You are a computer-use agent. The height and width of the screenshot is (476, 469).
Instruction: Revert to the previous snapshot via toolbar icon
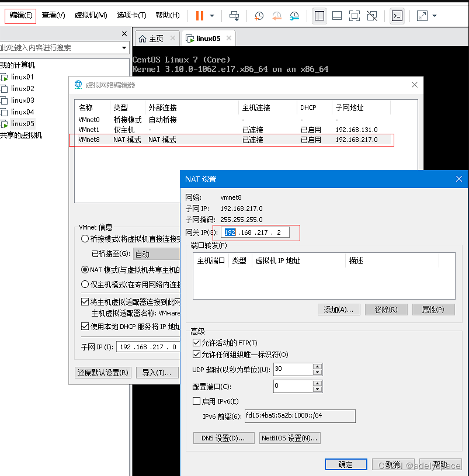click(276, 16)
